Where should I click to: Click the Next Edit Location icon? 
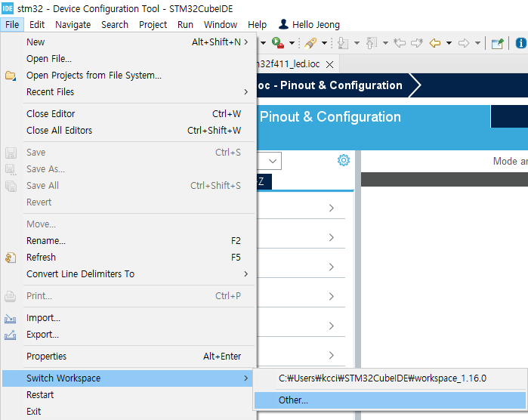417,43
